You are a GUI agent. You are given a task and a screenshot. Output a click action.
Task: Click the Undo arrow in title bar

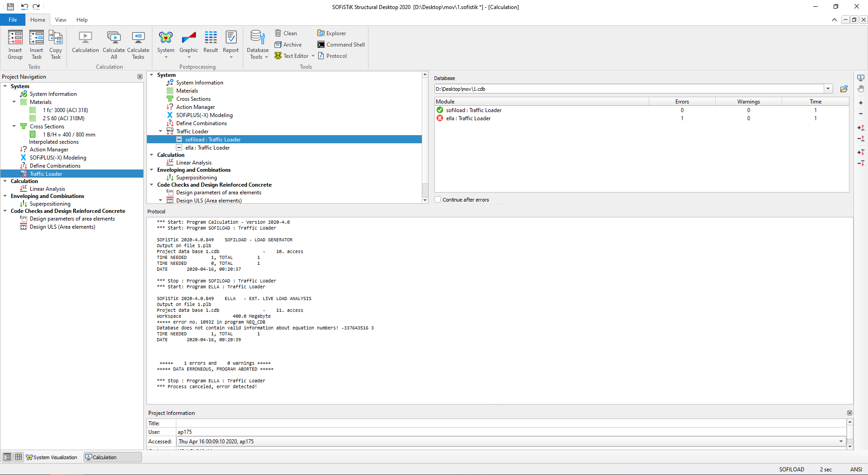coord(24,6)
